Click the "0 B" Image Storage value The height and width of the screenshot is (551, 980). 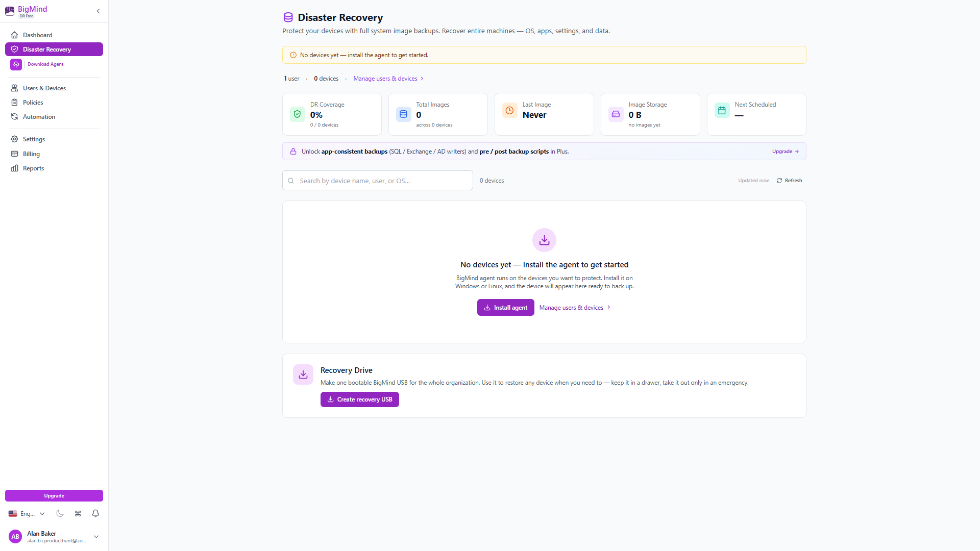(x=635, y=115)
